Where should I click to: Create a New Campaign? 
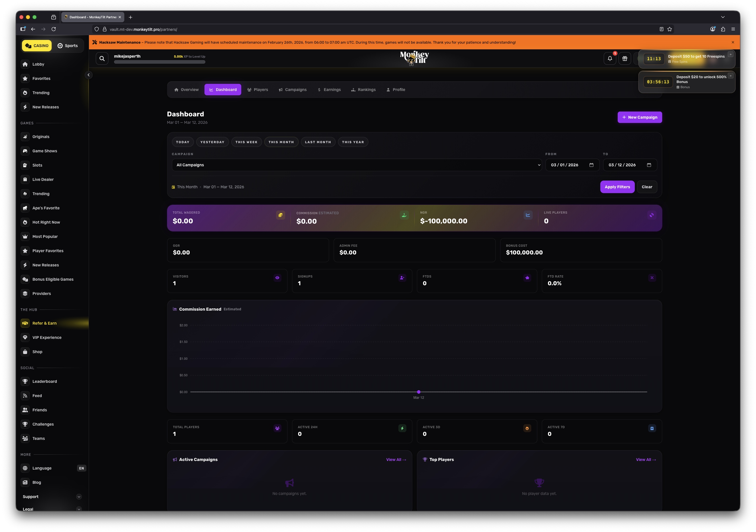639,117
